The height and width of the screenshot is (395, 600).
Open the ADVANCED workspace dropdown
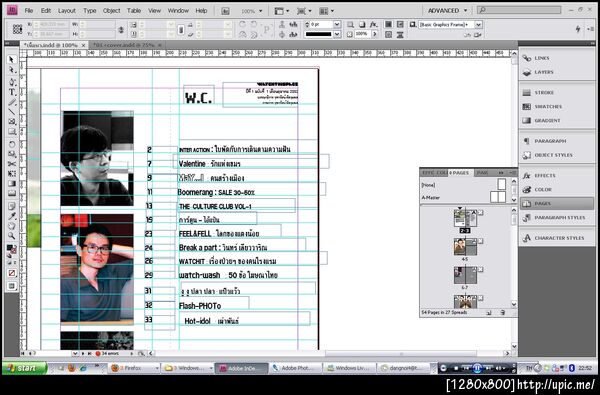(x=447, y=10)
